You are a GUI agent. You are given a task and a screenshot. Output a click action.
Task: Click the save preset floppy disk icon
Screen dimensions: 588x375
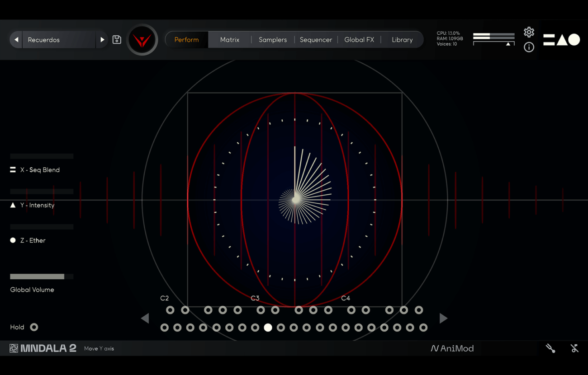coord(117,40)
